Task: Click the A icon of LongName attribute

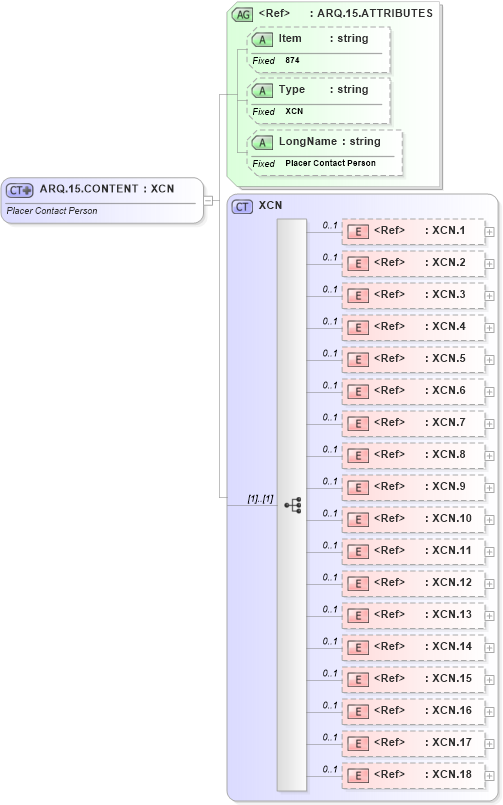Action: pyautogui.click(x=262, y=143)
